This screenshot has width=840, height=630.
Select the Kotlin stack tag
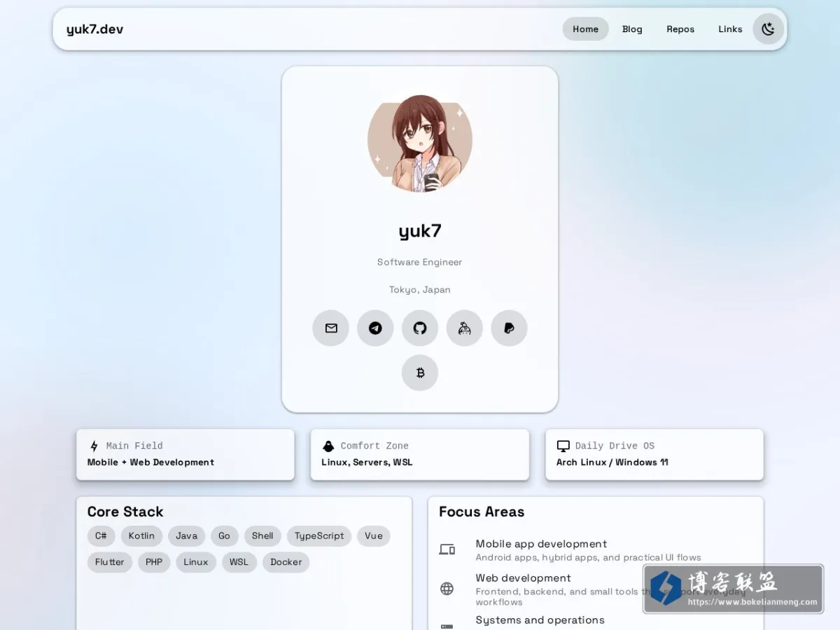pos(141,536)
